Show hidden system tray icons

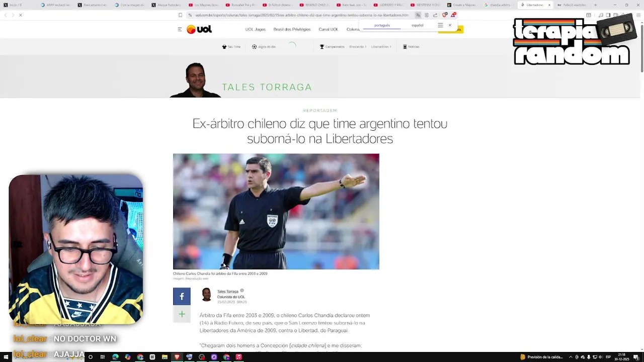click(x=571, y=357)
